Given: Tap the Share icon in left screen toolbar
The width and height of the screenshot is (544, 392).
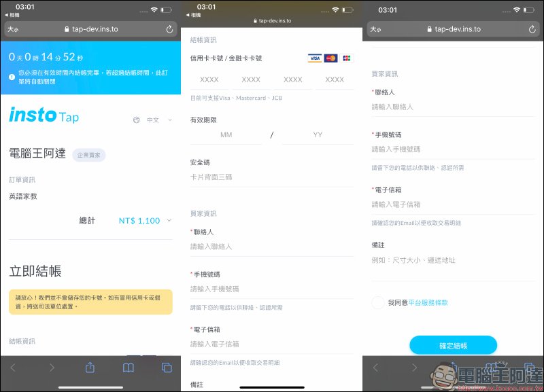Looking at the screenshot, I should pyautogui.click(x=90, y=367).
